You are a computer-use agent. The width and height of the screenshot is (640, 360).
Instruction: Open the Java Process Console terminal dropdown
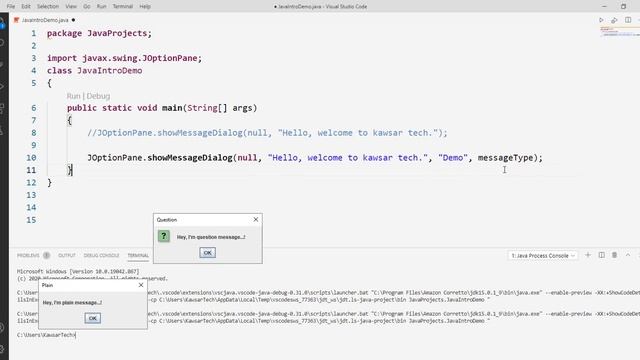click(542, 256)
